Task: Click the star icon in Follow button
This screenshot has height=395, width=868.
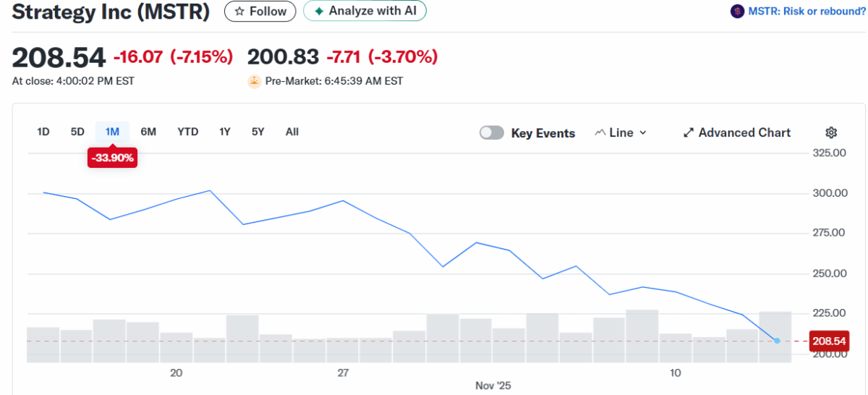Action: pyautogui.click(x=240, y=12)
